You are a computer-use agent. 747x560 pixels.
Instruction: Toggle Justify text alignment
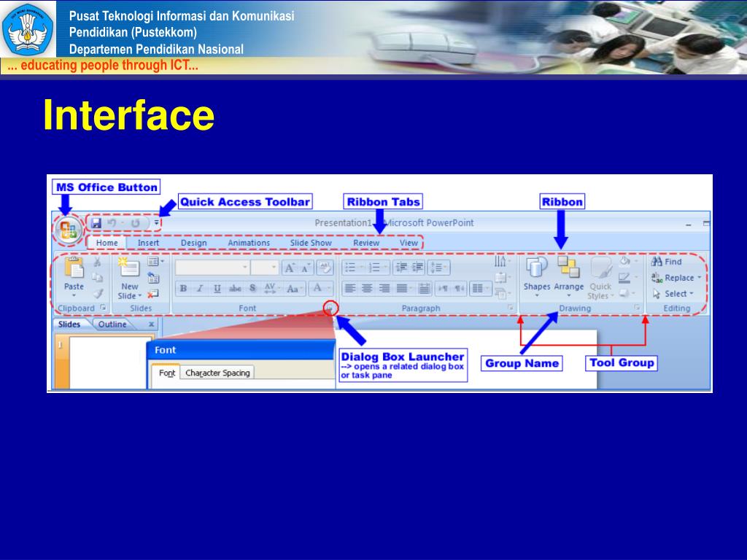pyautogui.click(x=402, y=289)
